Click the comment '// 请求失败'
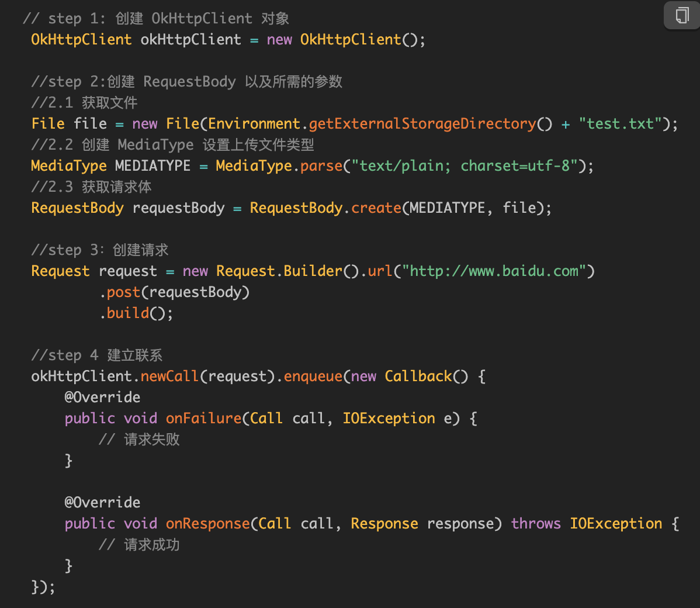700x608 pixels. (x=139, y=440)
